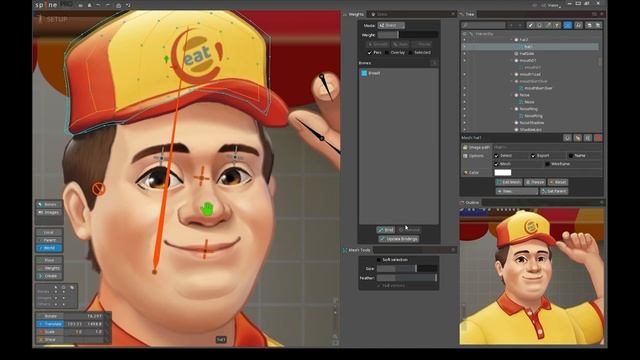Enable the Wireframe checkbox
The image size is (640, 360).
pyautogui.click(x=547, y=164)
